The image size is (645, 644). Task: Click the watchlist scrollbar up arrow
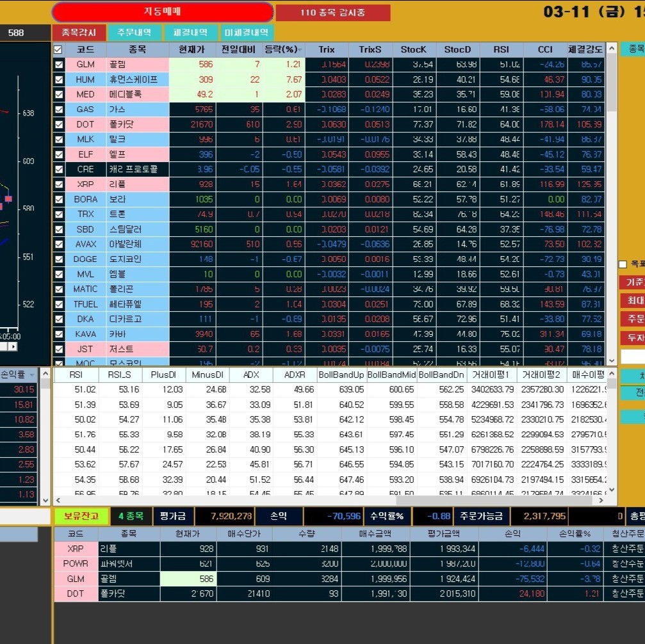pos(611,48)
